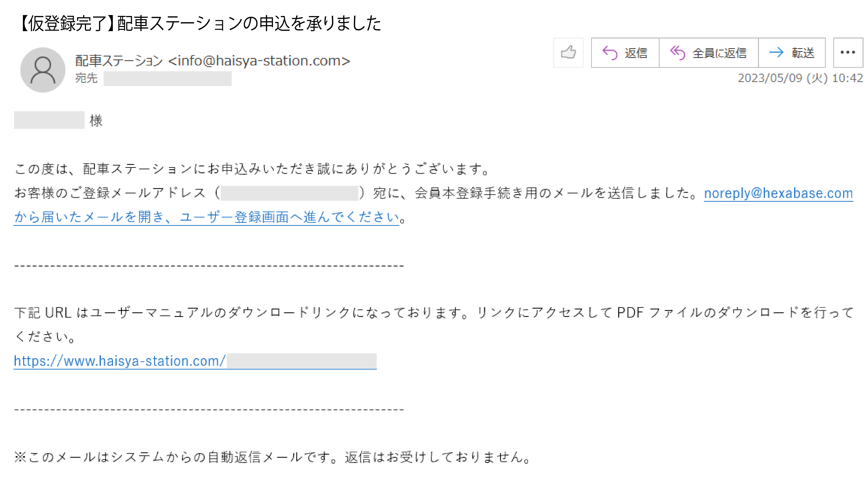868x487 pixels.
Task: Open the haisya-station.com manual download URL
Action: (x=195, y=361)
